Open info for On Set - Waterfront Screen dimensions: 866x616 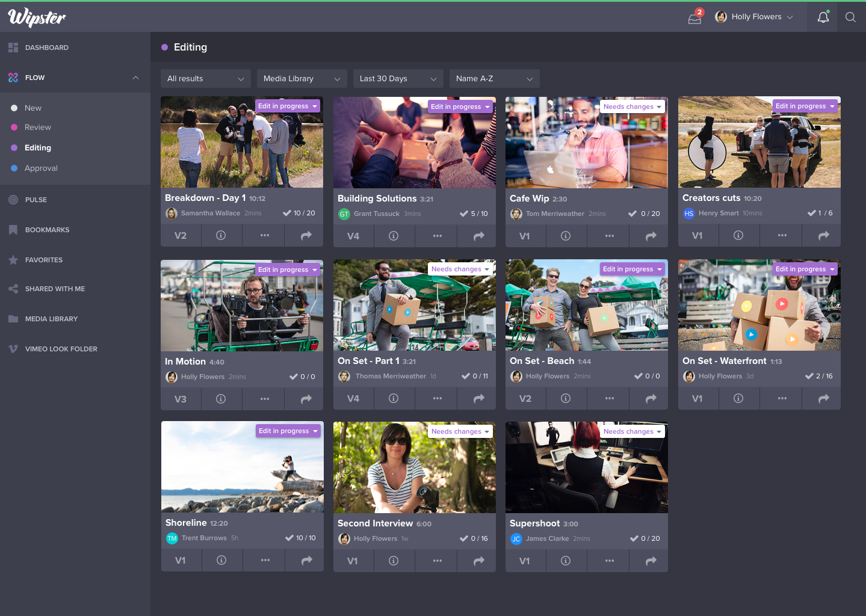738,398
